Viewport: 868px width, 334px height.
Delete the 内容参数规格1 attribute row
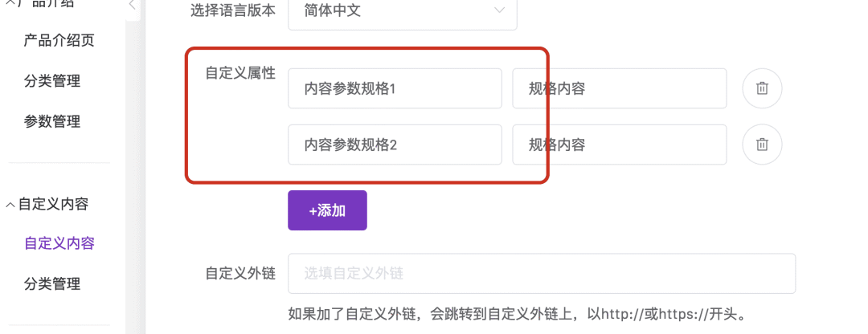coord(762,88)
